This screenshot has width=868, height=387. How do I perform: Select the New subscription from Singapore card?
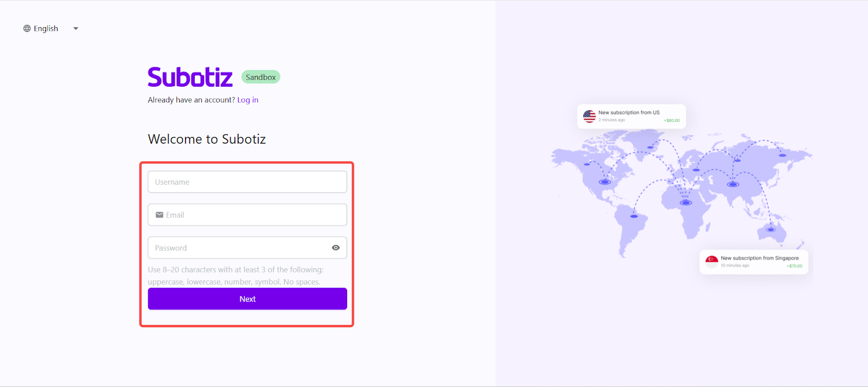tap(754, 262)
